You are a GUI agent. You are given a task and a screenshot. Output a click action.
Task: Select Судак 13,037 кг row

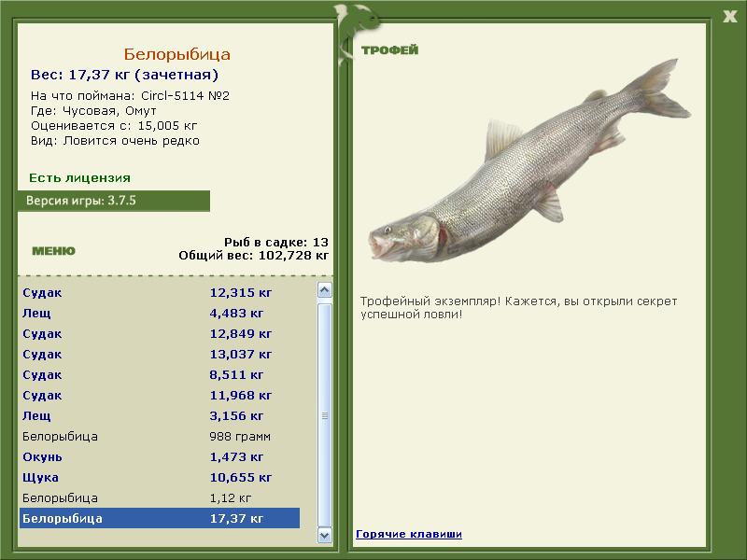(160, 354)
